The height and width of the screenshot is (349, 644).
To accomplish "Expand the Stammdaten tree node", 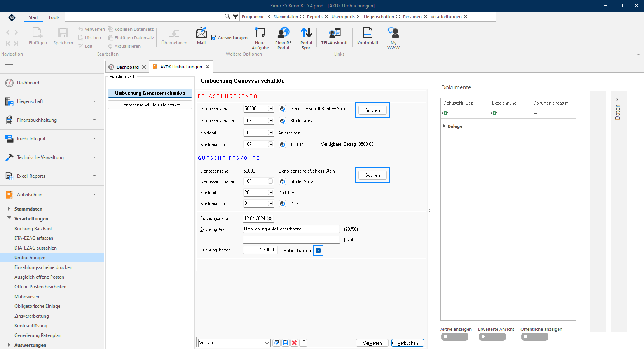I will (9, 209).
